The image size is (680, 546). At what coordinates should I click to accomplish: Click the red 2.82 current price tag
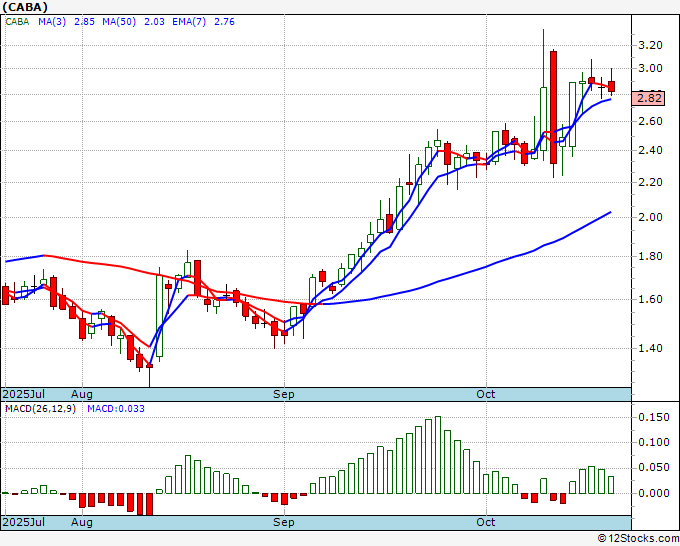(649, 97)
